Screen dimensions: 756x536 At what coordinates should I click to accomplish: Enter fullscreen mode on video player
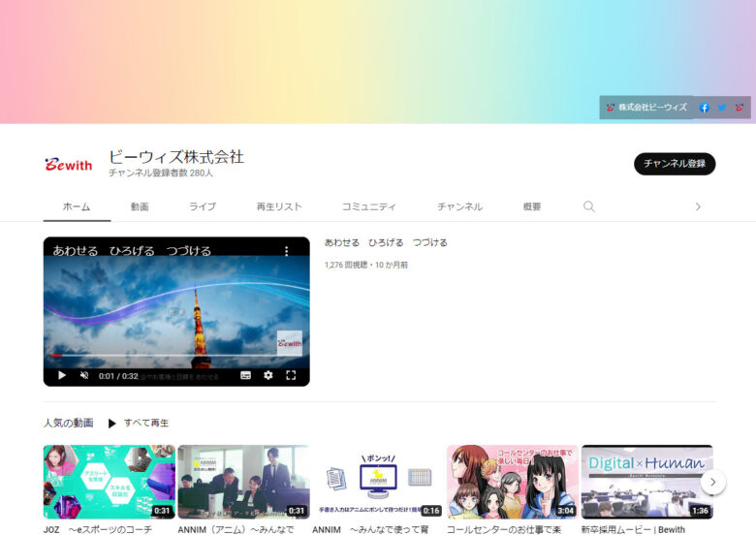coord(291,375)
